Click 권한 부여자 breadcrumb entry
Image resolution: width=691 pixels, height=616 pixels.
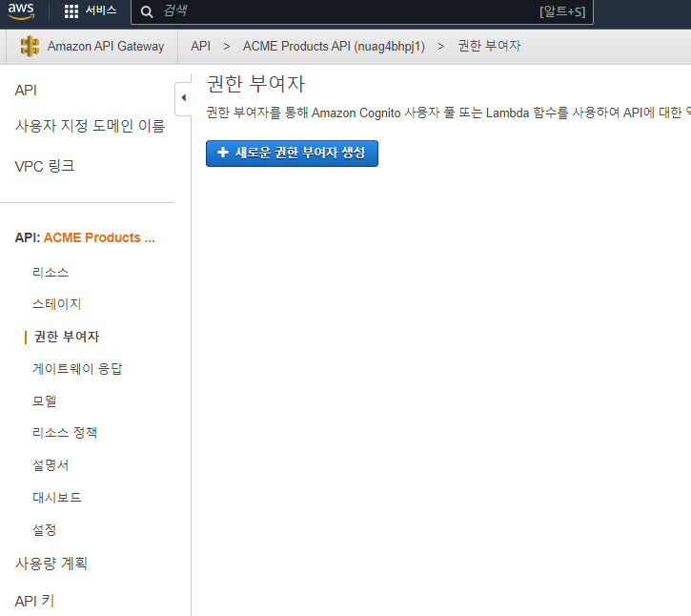489,46
